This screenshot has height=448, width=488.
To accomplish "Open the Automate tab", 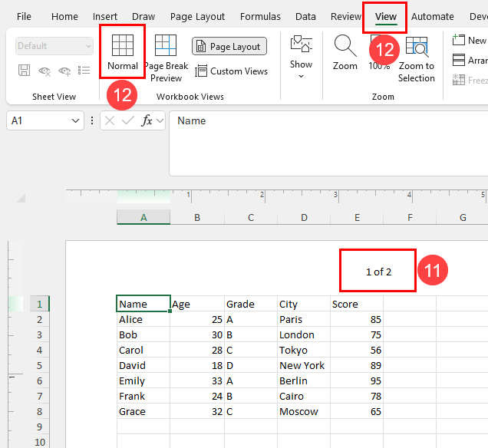I will [x=432, y=16].
